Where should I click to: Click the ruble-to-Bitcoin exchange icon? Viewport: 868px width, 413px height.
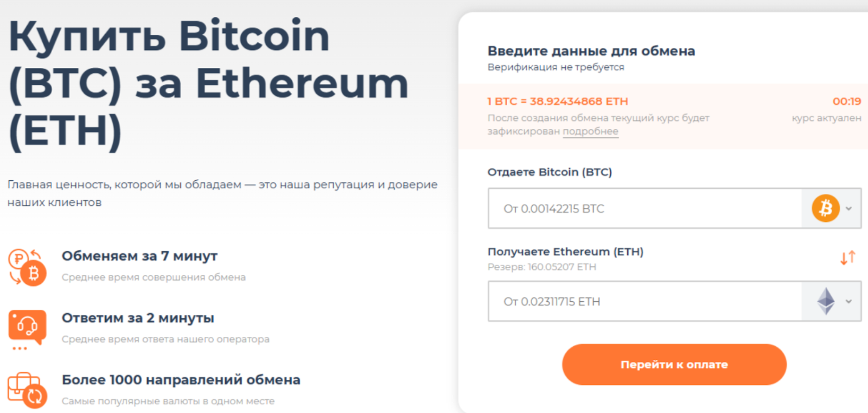point(27,267)
